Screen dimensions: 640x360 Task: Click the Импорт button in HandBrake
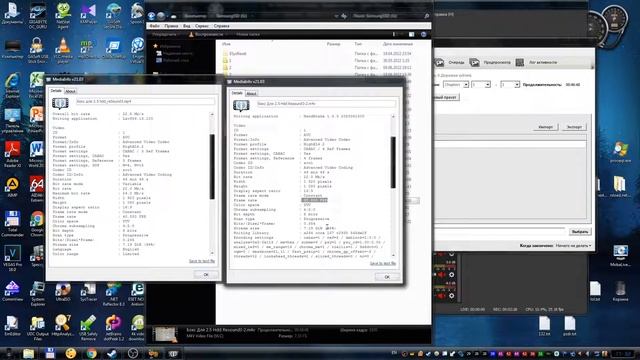pyautogui.click(x=545, y=127)
